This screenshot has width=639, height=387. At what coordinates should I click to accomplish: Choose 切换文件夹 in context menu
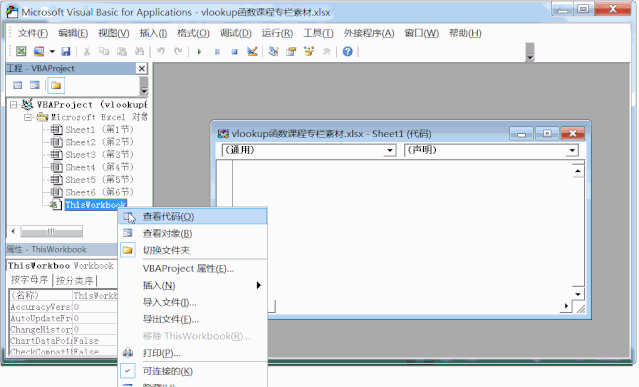coord(193,250)
